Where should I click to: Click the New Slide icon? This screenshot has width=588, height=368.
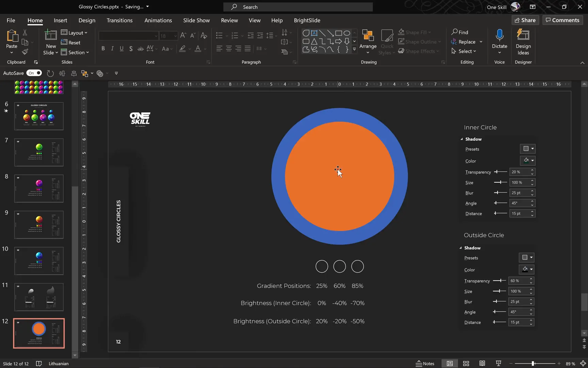click(51, 35)
